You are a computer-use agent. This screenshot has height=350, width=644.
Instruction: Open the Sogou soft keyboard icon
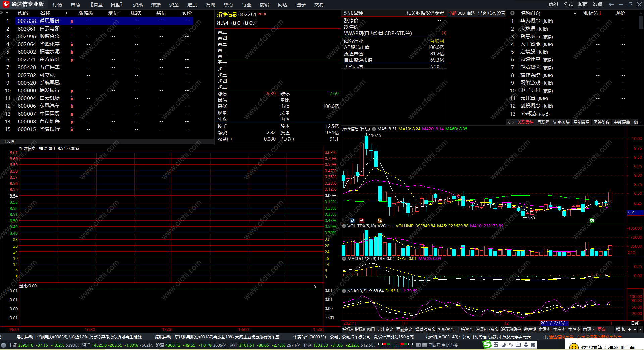click(518, 345)
